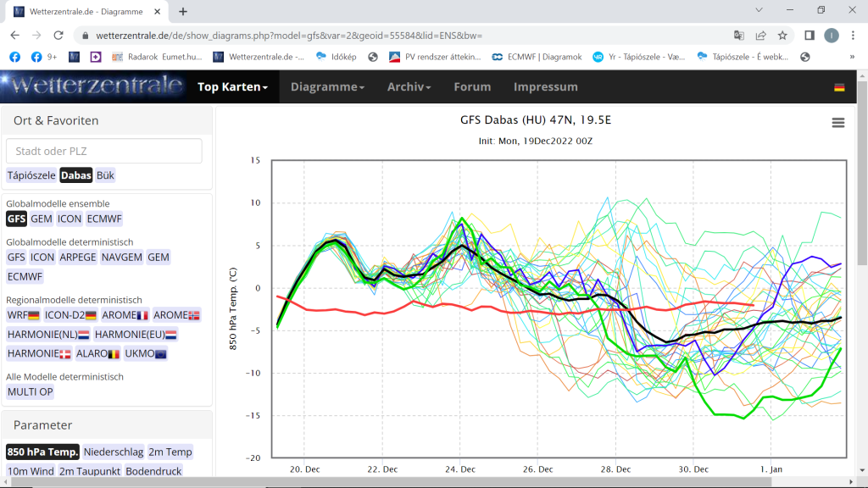Viewport: 868px width, 488px height.
Task: Open the Google Translate icon in address bar
Action: (739, 36)
